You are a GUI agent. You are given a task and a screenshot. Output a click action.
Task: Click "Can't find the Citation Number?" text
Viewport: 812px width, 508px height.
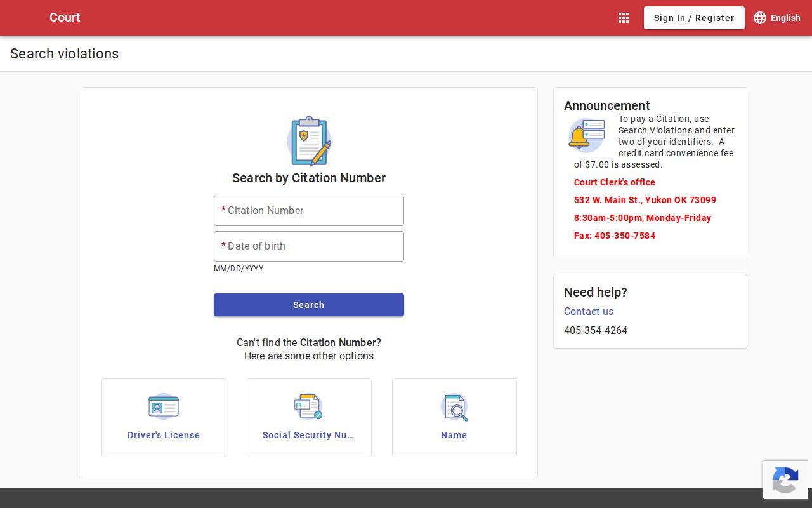pos(309,342)
